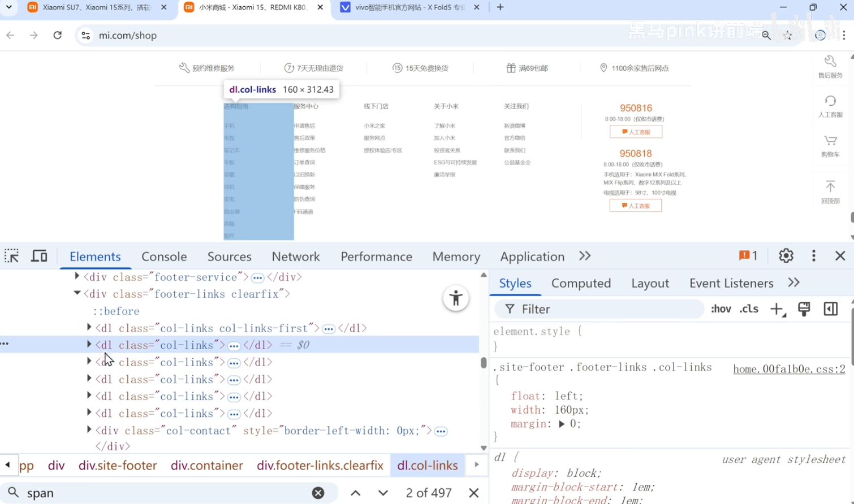Close the DevTools panel

tap(840, 256)
